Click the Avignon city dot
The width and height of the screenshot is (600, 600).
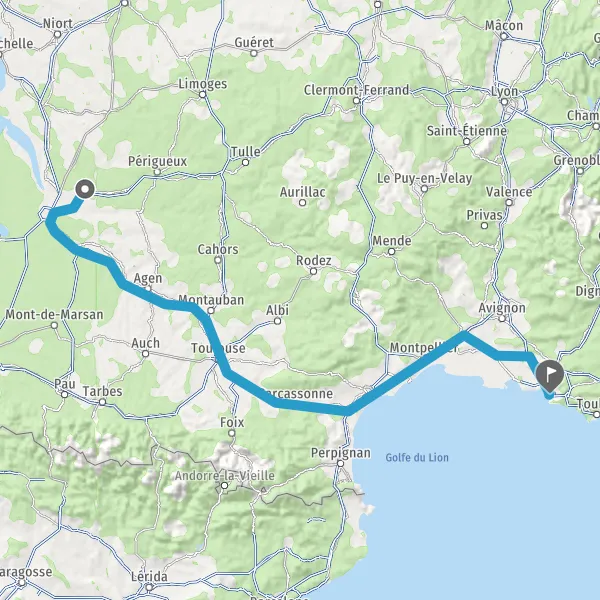pos(502,318)
